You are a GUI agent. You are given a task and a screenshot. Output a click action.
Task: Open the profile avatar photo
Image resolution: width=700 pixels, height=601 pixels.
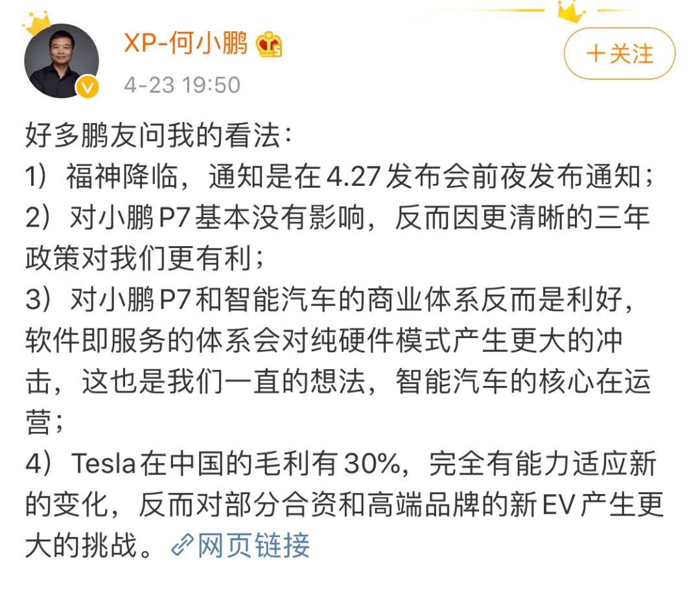pos(61,61)
